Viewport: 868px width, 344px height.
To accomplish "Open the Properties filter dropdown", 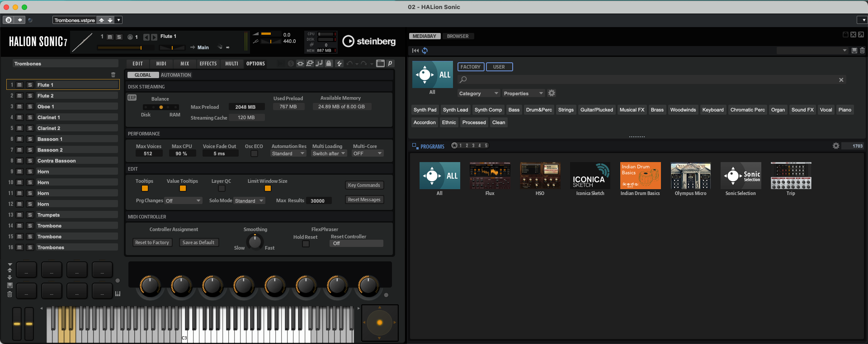I will (523, 93).
